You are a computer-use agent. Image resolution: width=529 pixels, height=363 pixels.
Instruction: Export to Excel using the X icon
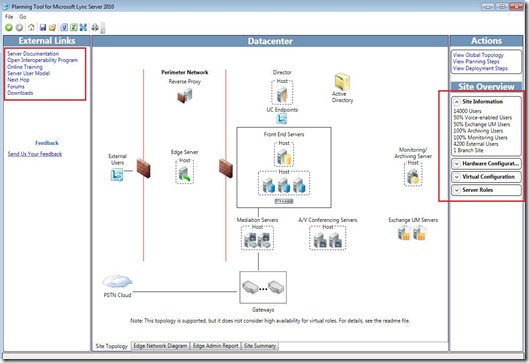[74, 28]
